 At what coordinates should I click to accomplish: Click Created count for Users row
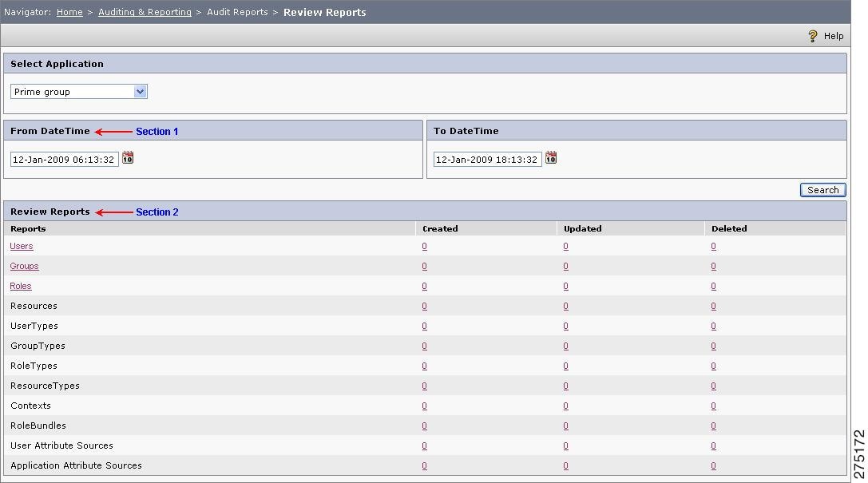tap(425, 246)
